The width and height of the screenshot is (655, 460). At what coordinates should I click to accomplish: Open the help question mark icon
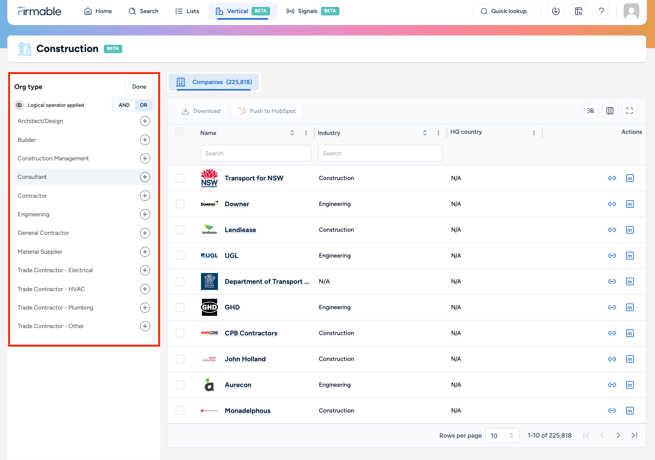(x=601, y=11)
